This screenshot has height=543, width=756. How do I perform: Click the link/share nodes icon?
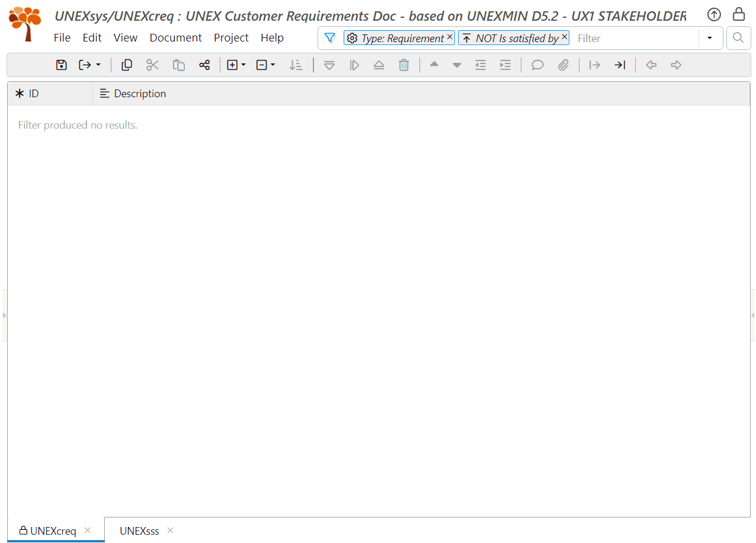(x=204, y=65)
